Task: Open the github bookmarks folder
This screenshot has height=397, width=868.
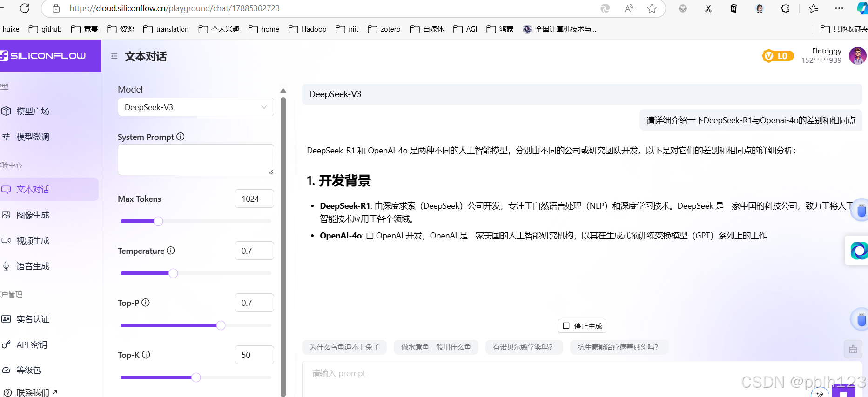Action: coord(45,29)
